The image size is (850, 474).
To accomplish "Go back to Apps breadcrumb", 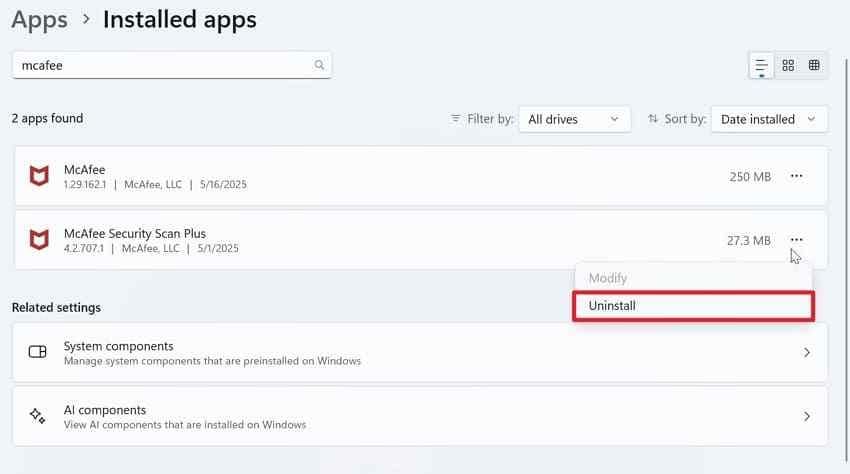I will pos(40,20).
